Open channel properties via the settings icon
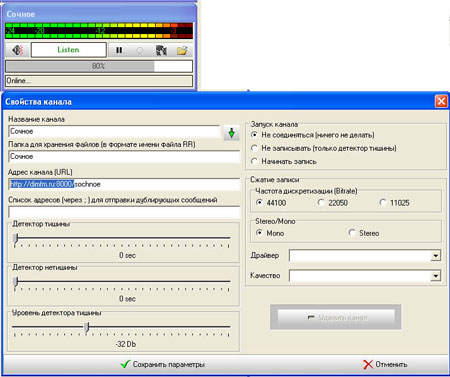The height and width of the screenshot is (377, 450). (161, 51)
